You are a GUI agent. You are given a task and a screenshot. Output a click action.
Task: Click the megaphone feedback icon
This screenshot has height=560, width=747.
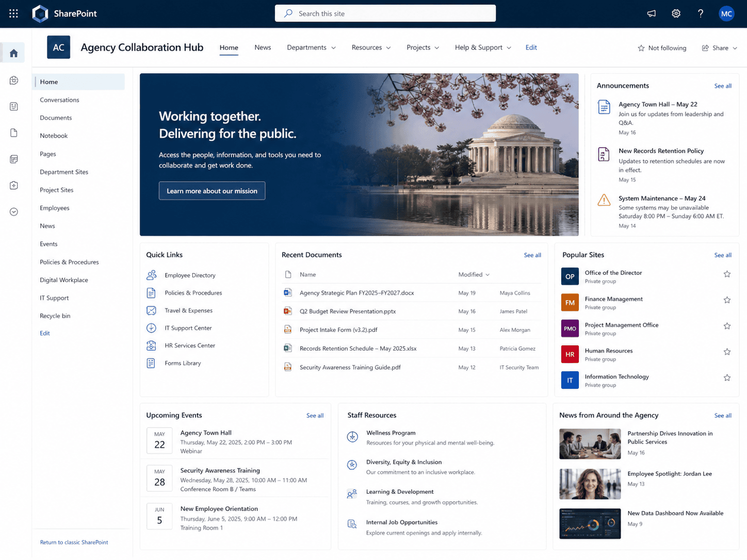coord(652,13)
